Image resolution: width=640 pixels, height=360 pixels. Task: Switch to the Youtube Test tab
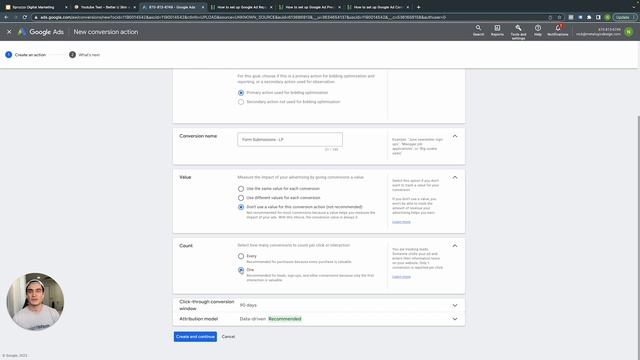pos(104,7)
